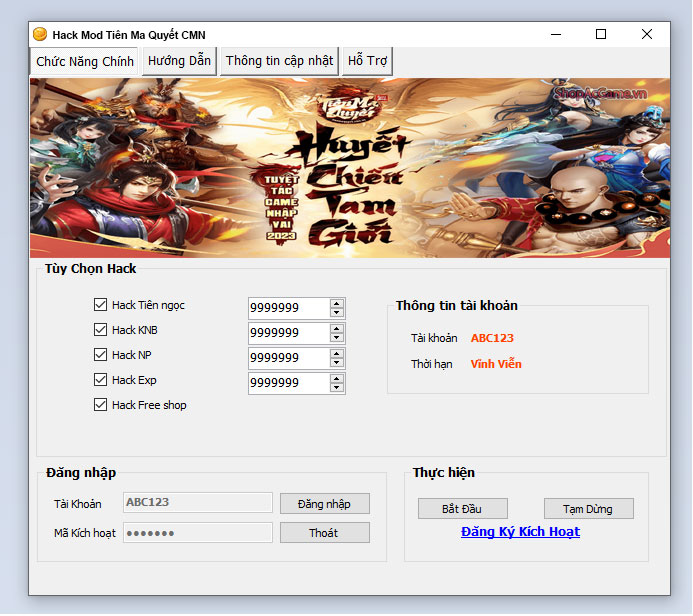
Task: Increase the Hack Tiên ngọc value with up arrow
Action: pyautogui.click(x=337, y=304)
